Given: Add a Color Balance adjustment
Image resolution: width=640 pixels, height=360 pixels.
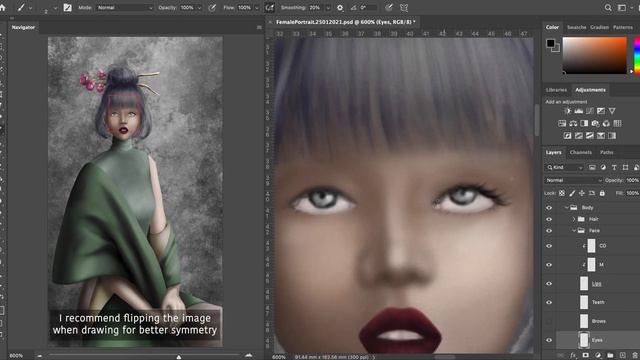Looking at the screenshot, I should point(573,123).
